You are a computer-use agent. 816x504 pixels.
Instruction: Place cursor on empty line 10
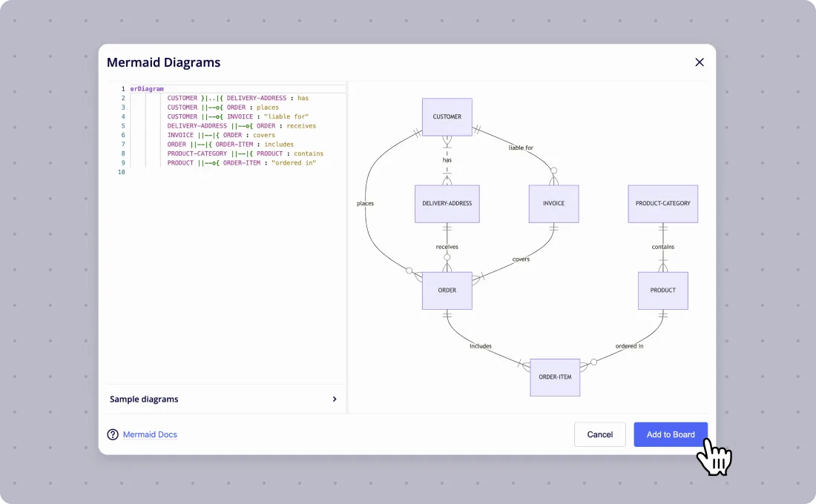click(234, 172)
